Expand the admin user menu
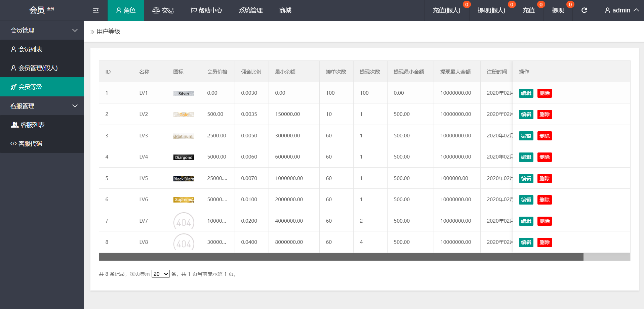 [x=621, y=10]
